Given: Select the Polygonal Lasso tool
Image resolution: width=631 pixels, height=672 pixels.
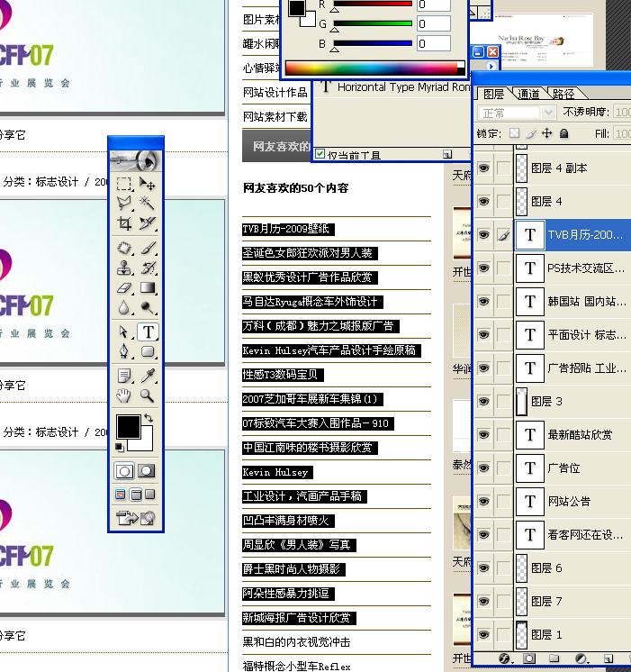Looking at the screenshot, I should 124,203.
